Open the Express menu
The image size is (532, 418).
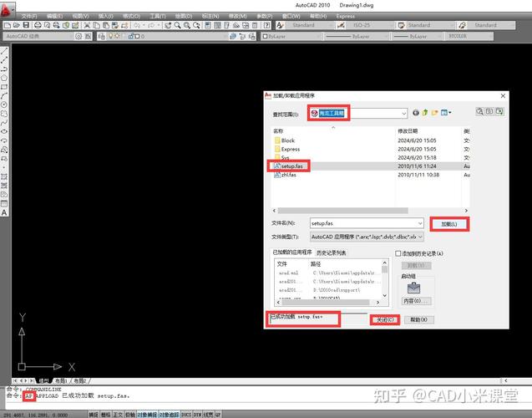click(346, 16)
